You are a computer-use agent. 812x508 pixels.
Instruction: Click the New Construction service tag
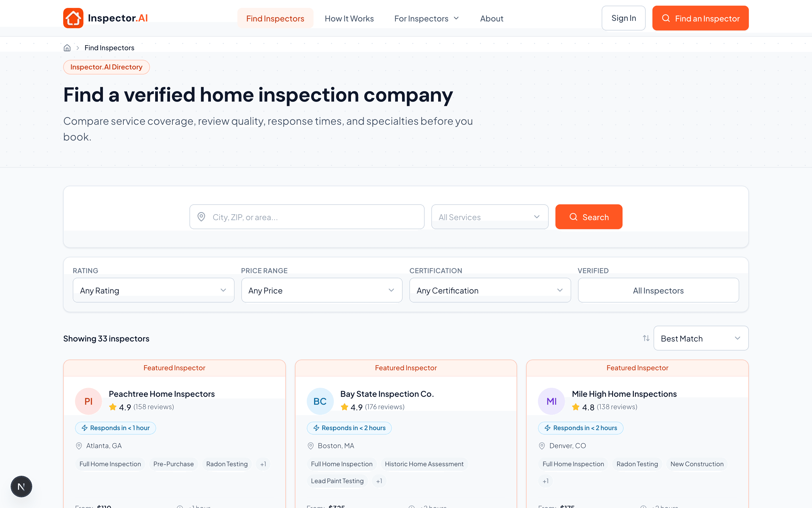click(x=697, y=464)
